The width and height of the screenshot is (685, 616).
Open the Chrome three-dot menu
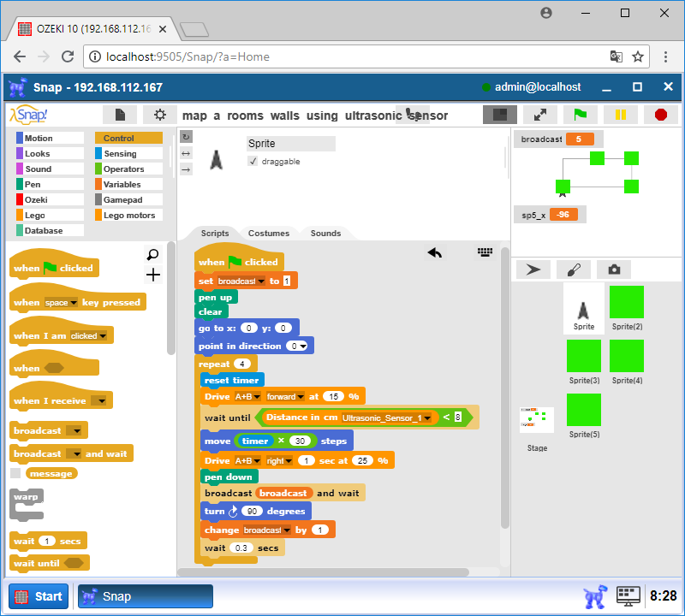665,56
